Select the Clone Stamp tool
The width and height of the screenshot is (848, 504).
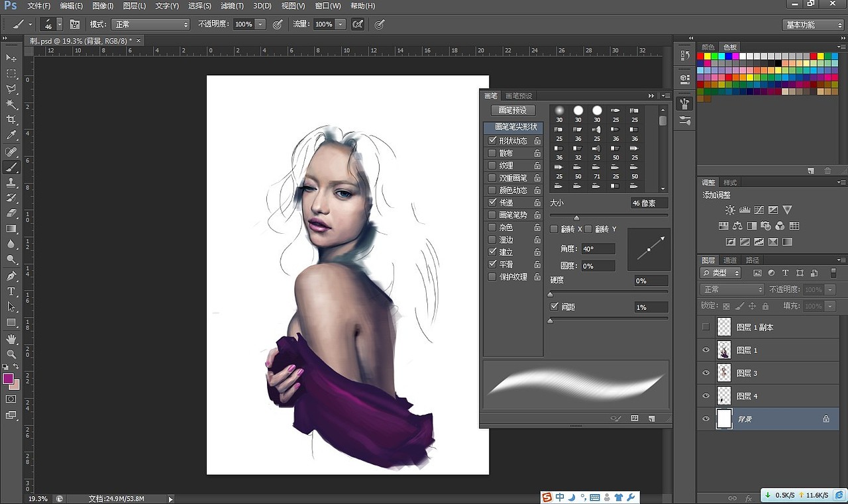11,183
